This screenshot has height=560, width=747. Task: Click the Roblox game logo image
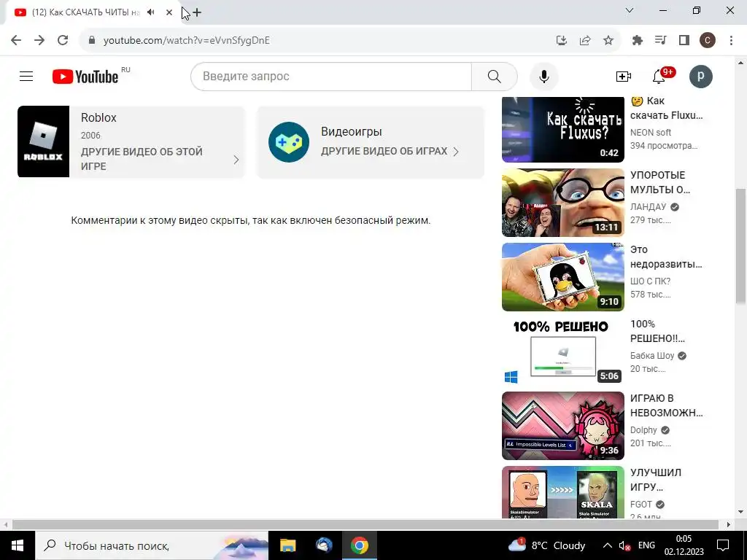(43, 141)
